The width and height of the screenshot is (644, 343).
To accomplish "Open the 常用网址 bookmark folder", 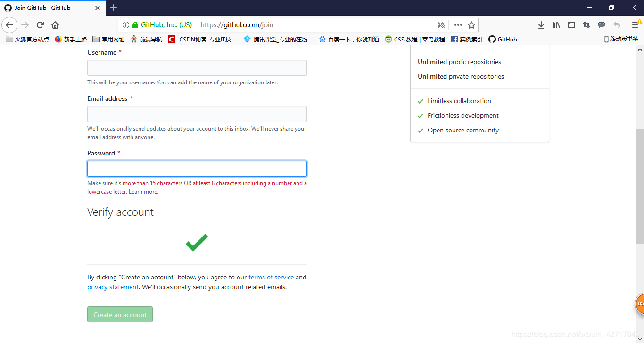I will point(108,39).
